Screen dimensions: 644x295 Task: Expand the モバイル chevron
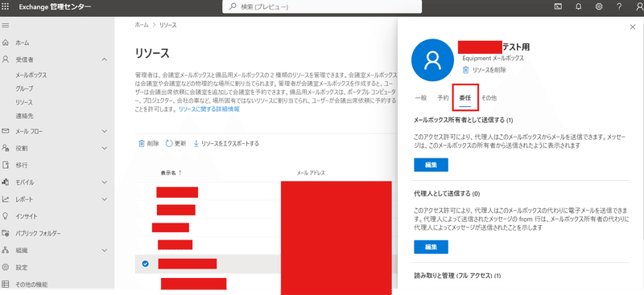[105, 182]
